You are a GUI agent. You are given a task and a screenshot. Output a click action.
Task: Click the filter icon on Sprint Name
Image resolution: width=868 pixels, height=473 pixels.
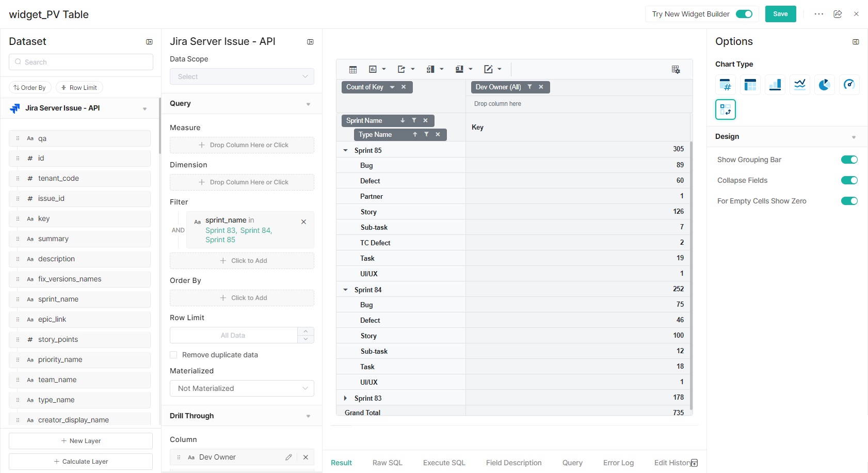click(414, 120)
